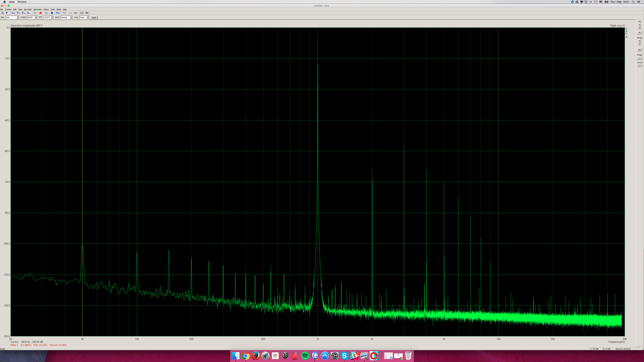Click the Set button in right panel
Viewport: 644px width, 362px height.
click(639, 49)
